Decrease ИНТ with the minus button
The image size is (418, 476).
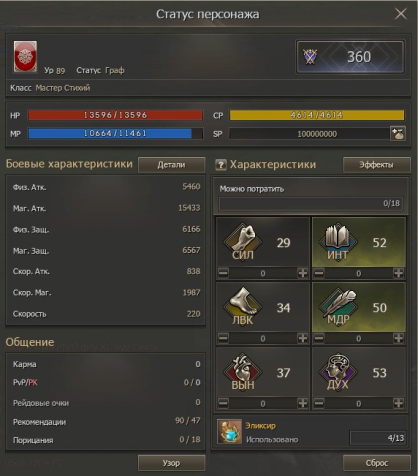click(x=319, y=273)
